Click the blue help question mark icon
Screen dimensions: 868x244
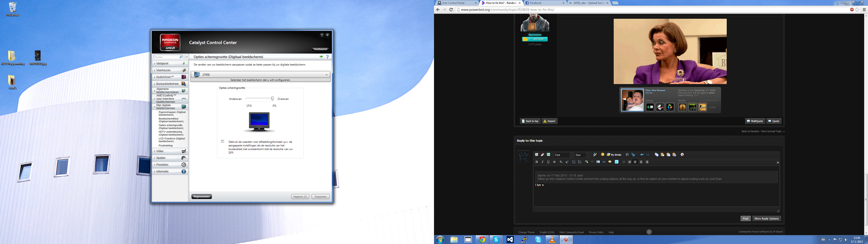[x=327, y=57]
